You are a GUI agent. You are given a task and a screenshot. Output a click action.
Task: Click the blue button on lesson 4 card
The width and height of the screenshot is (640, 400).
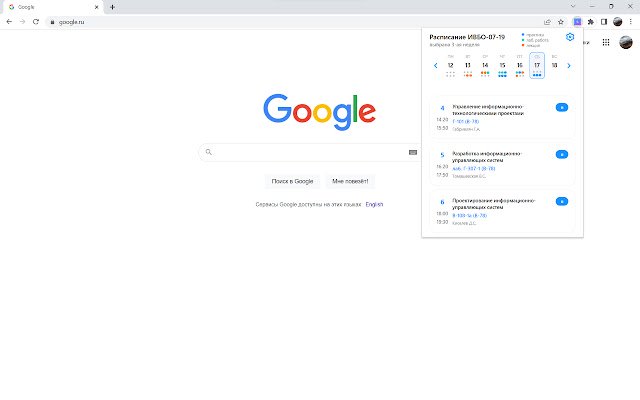pyautogui.click(x=562, y=107)
